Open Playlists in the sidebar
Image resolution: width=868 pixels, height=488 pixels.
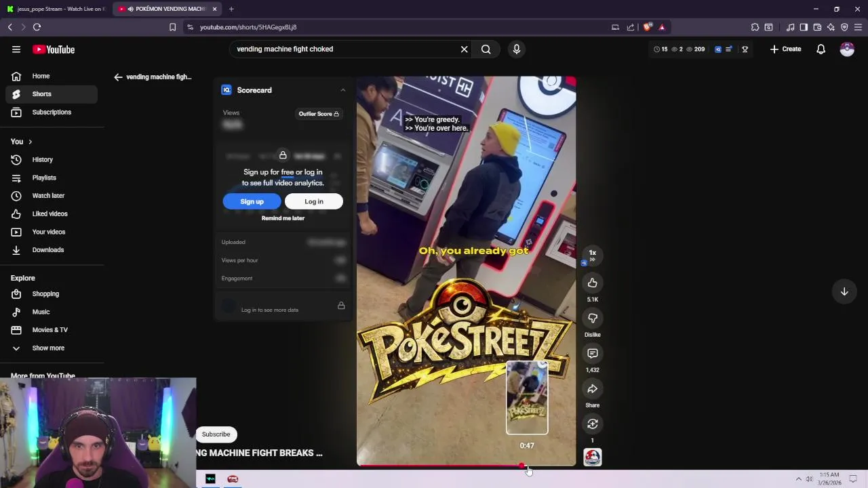tap(52, 178)
